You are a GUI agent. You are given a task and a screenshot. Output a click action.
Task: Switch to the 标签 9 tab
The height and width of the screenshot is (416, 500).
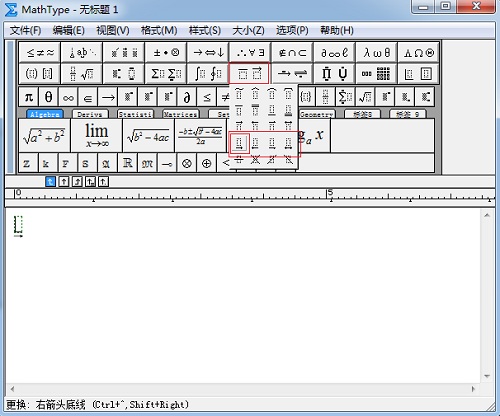pos(407,114)
